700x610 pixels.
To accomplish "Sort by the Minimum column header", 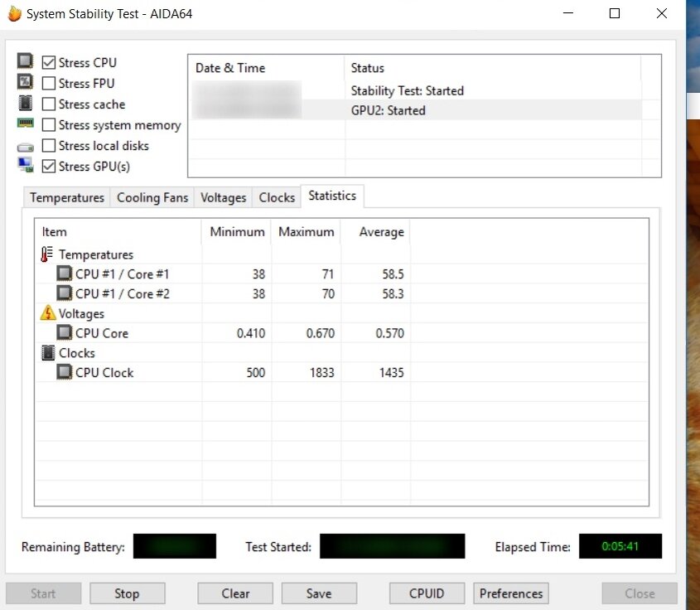I will [x=236, y=232].
